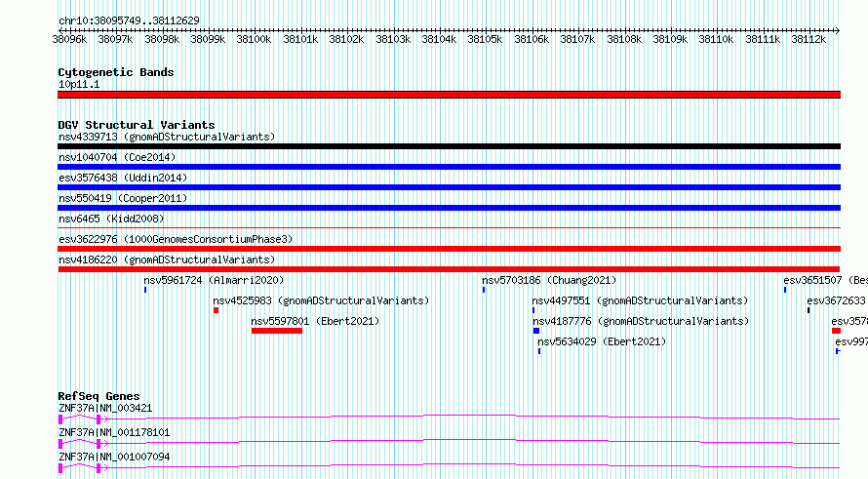Viewport: 868px width, 479px height.
Task: Open the nsv4187776 gnomAD variant label
Action: click(641, 321)
